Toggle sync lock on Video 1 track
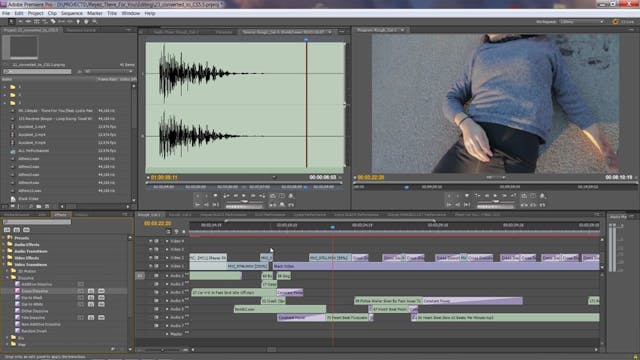The width and height of the screenshot is (640, 360). click(156, 266)
